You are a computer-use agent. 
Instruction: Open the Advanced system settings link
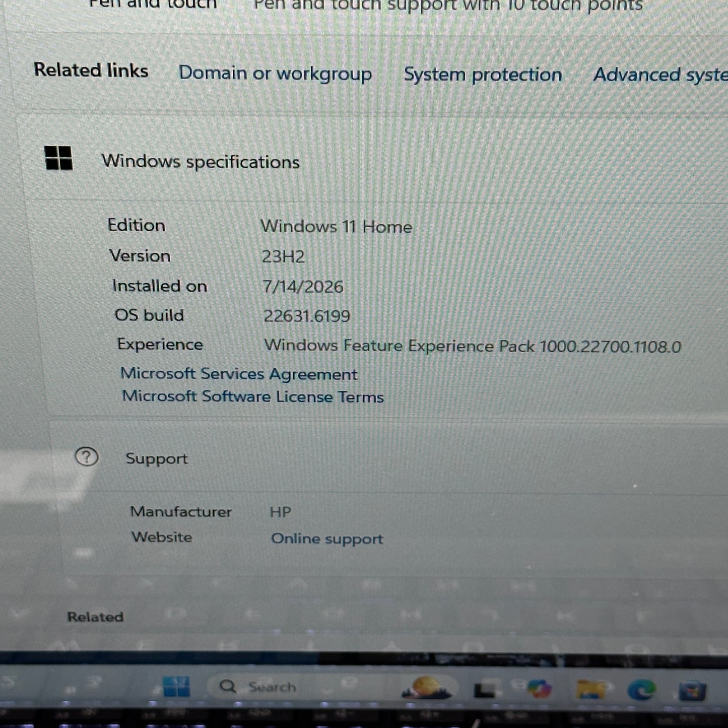pos(660,75)
